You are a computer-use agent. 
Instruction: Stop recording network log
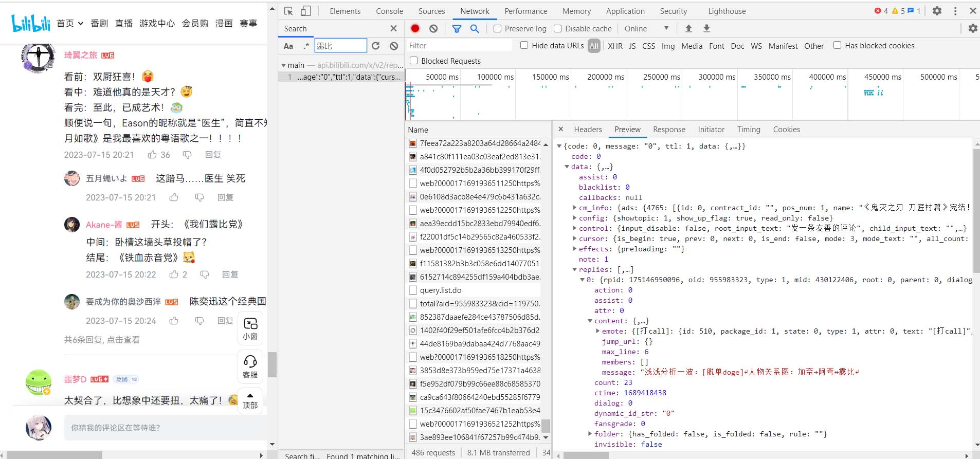pyautogui.click(x=415, y=29)
